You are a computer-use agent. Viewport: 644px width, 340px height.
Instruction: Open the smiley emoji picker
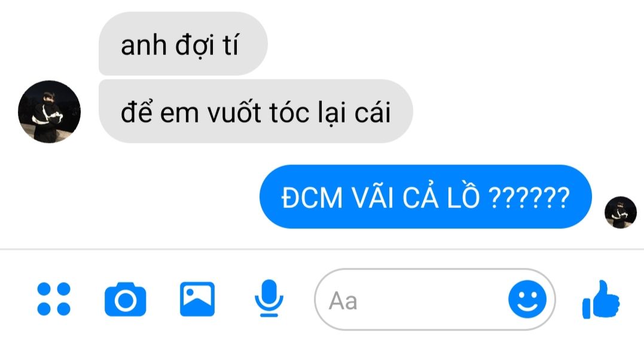pyautogui.click(x=527, y=299)
